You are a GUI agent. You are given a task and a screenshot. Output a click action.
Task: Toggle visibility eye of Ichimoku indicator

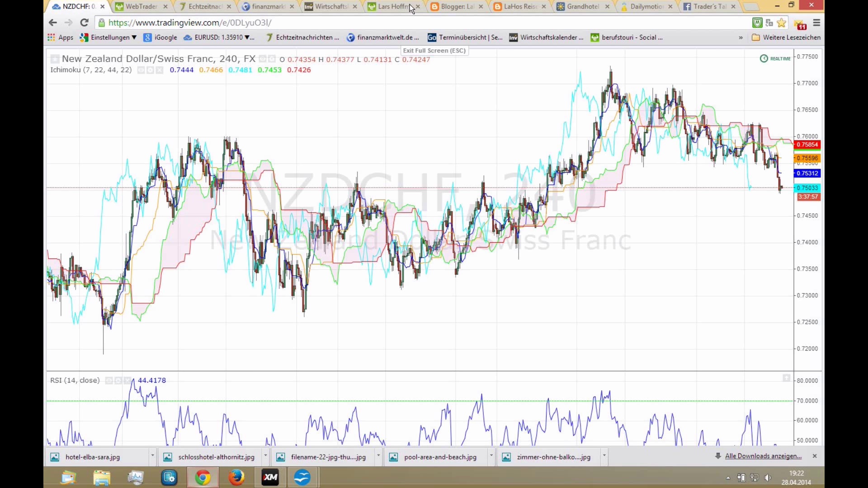(141, 70)
